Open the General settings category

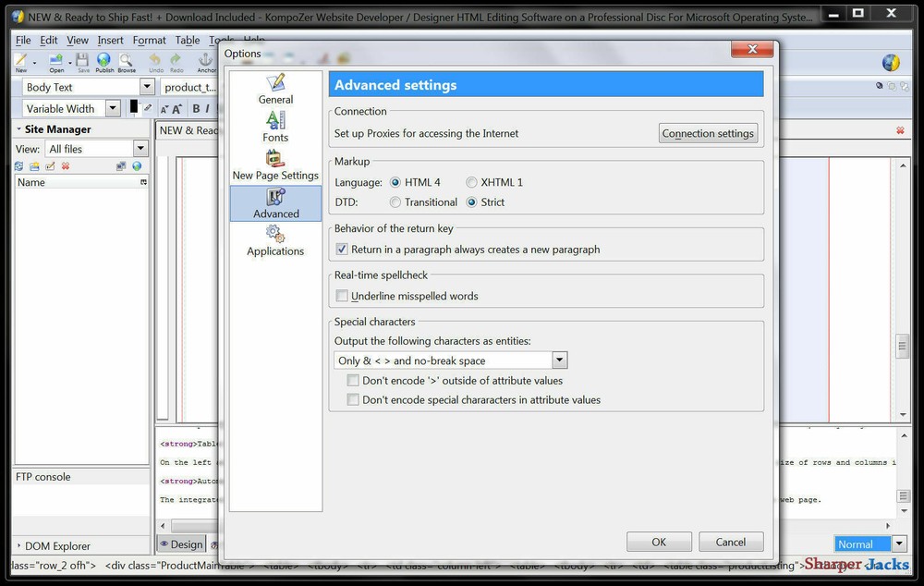(x=274, y=90)
